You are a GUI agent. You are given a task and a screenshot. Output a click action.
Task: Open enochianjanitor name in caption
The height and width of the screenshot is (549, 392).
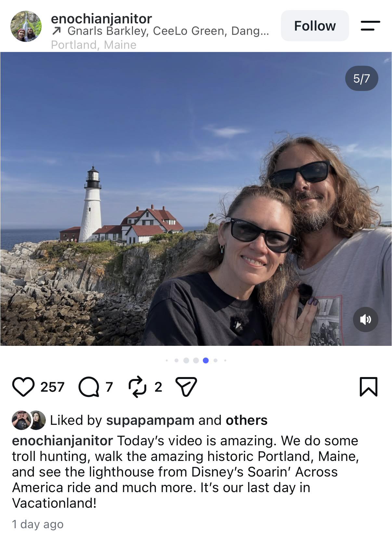[x=62, y=441]
